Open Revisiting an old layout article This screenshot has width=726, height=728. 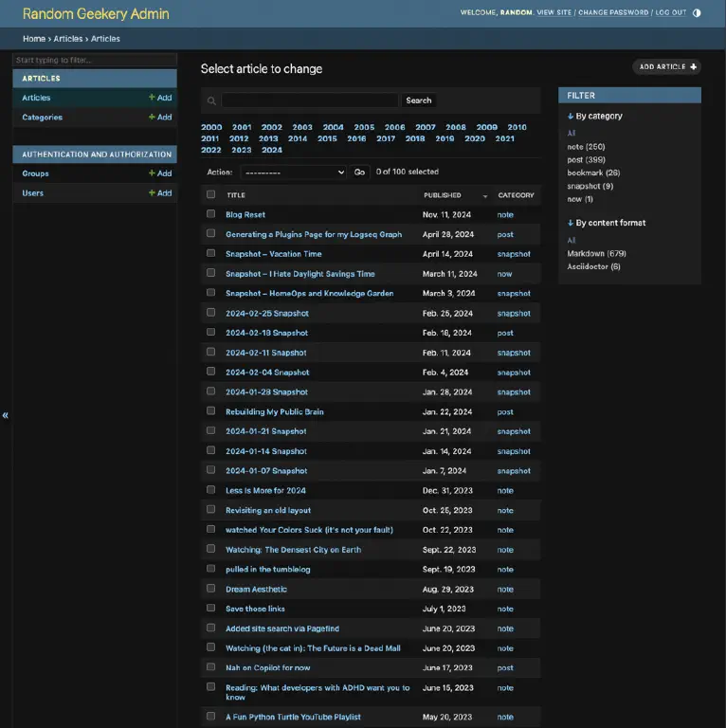(x=268, y=510)
